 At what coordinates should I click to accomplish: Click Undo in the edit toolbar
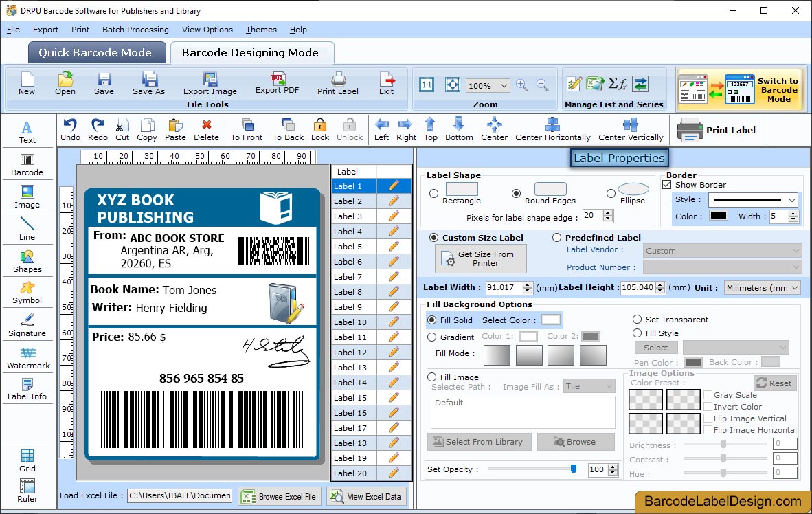coord(71,130)
